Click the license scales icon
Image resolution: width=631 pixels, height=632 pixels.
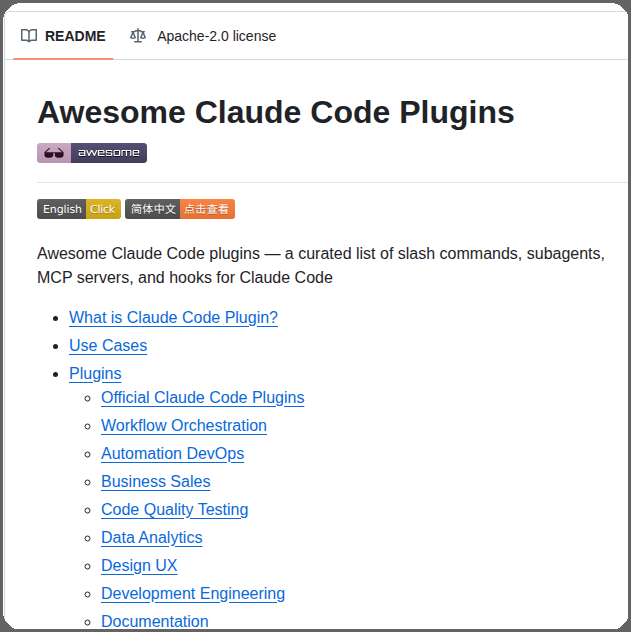tap(138, 36)
